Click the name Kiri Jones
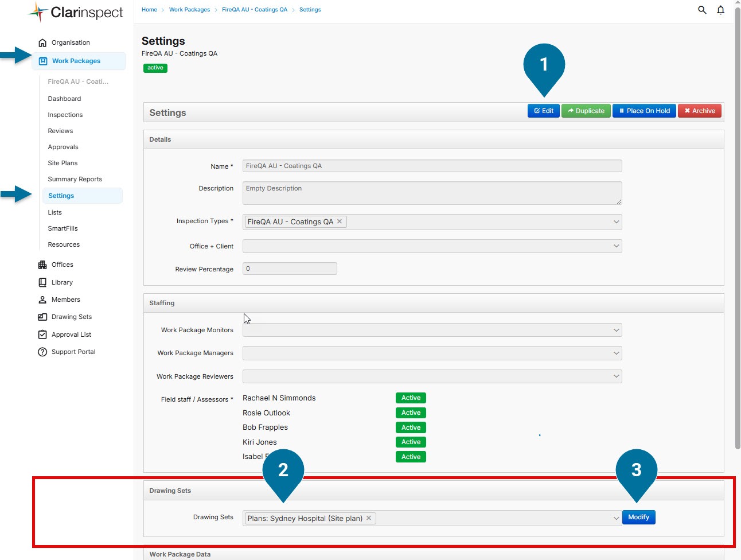741x560 pixels. [259, 442]
